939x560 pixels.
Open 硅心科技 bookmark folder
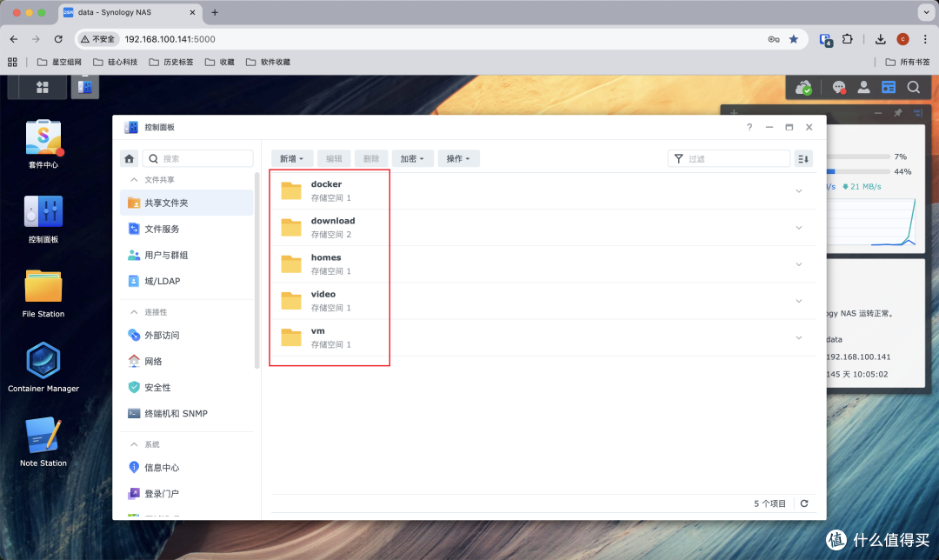click(x=115, y=62)
